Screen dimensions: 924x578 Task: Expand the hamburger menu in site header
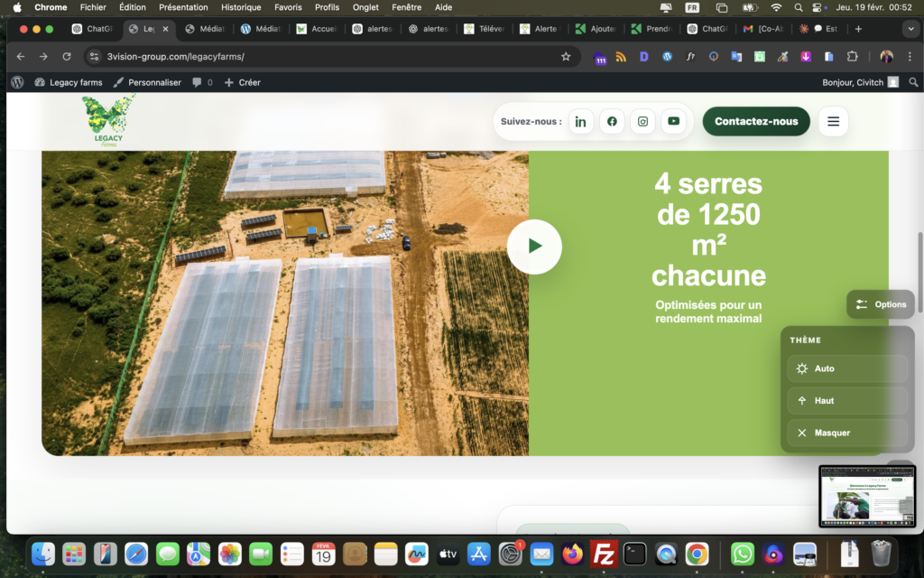tap(833, 121)
